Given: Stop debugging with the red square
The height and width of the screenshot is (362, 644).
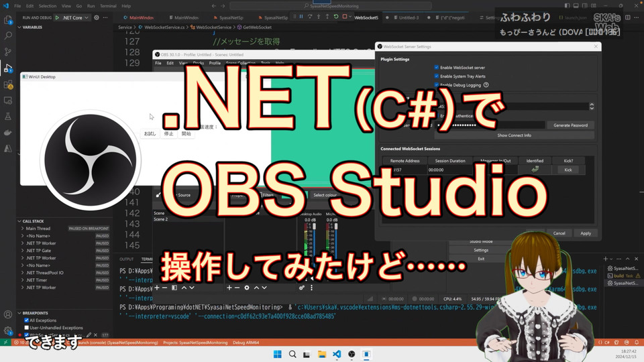Looking at the screenshot, I should coord(345,17).
